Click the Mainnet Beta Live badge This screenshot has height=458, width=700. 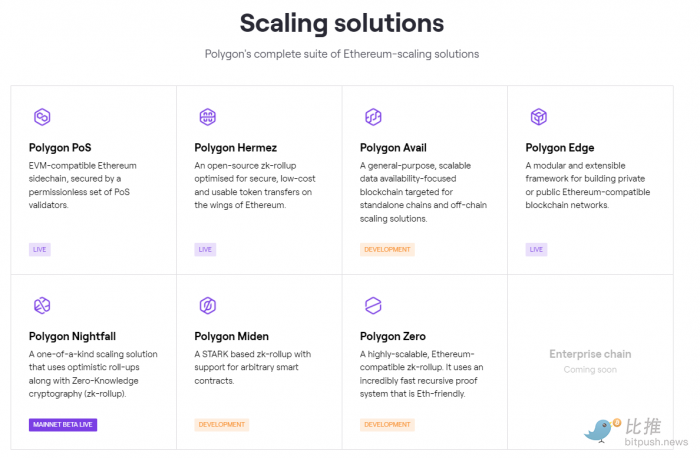click(63, 424)
